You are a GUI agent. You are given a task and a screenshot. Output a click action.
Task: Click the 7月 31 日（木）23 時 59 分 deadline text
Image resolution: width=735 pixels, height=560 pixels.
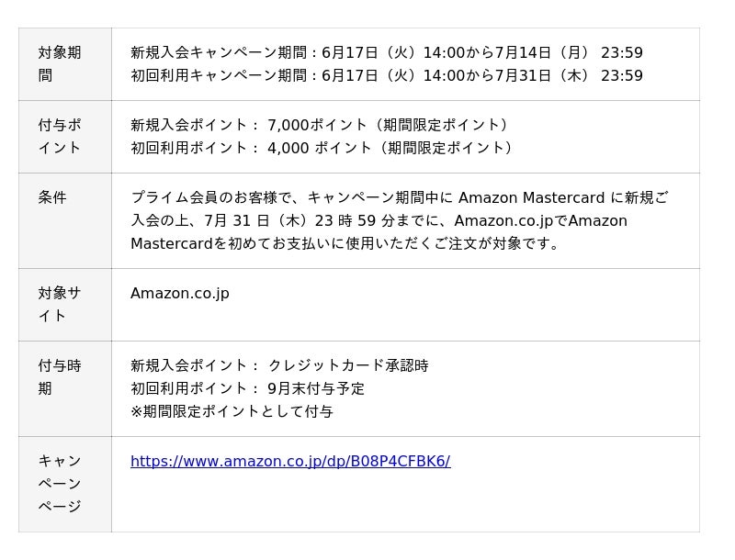pos(311,221)
